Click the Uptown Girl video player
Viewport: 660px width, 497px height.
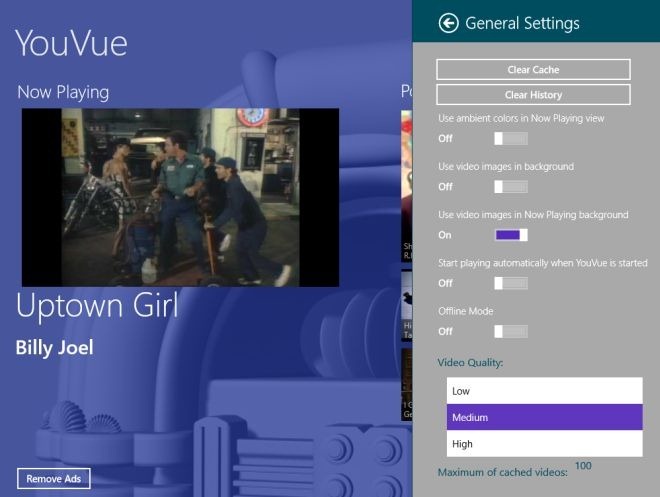click(180, 197)
